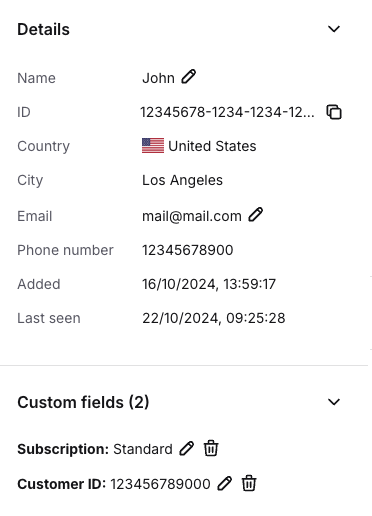
Task: Click the United States flag icon
Action: (x=153, y=146)
